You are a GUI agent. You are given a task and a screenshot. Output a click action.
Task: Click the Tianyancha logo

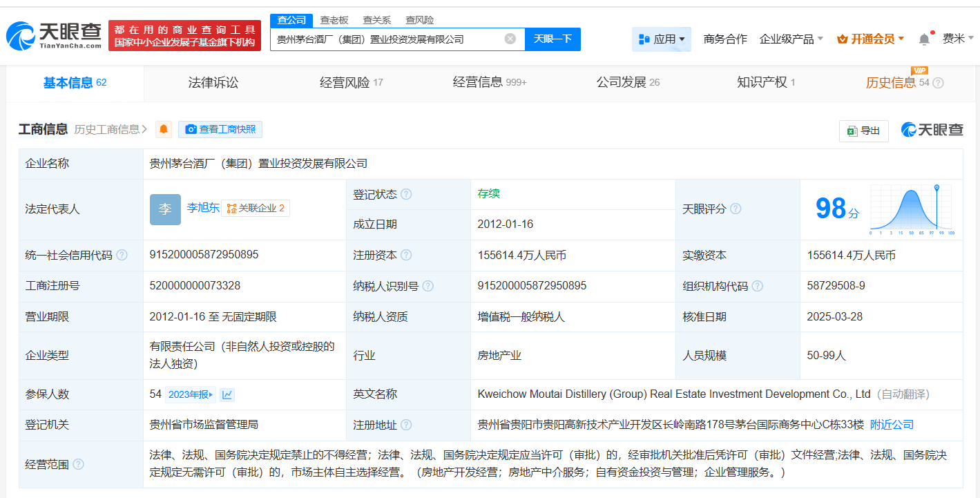click(x=54, y=35)
